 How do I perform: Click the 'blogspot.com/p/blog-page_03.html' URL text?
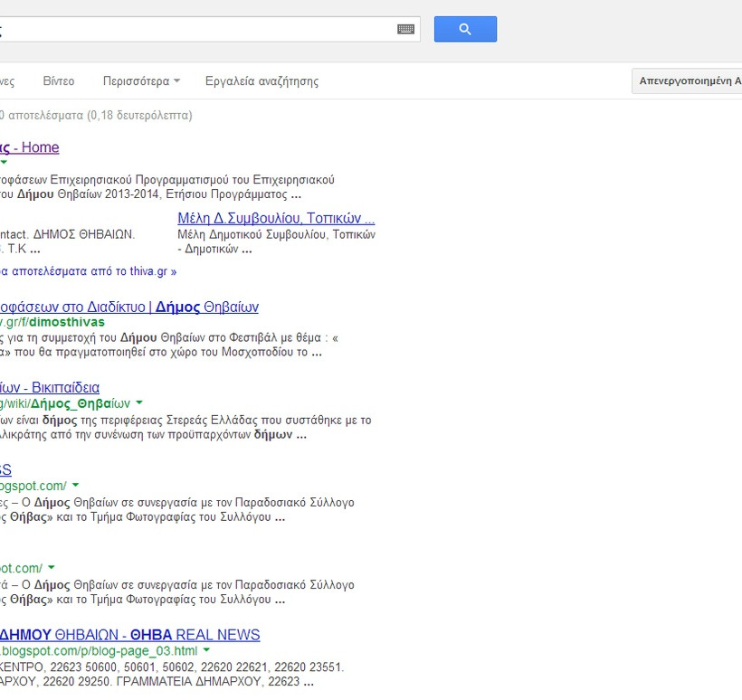(x=99, y=651)
